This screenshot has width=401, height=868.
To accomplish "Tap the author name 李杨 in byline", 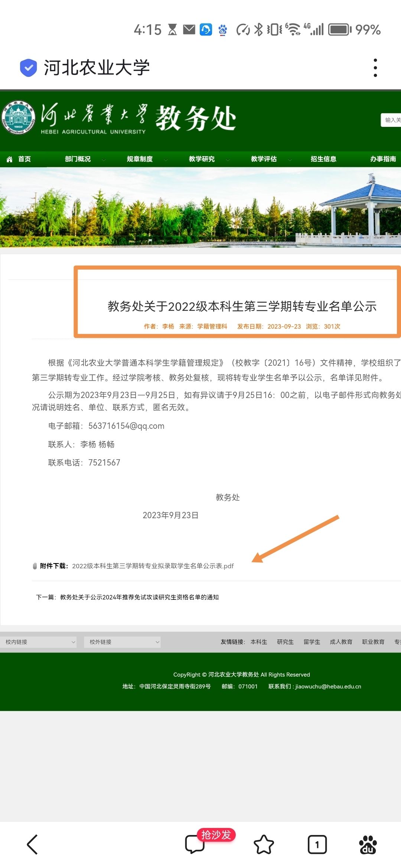I will [x=168, y=326].
